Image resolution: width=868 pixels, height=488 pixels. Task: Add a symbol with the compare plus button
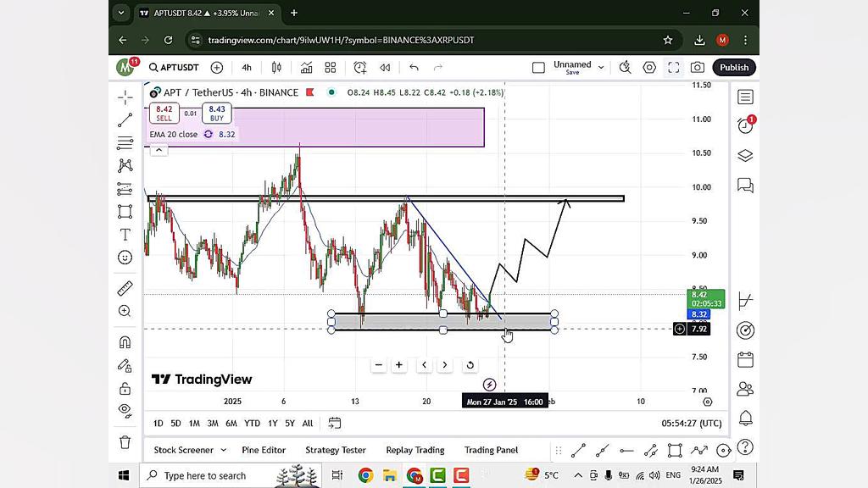pyautogui.click(x=217, y=68)
